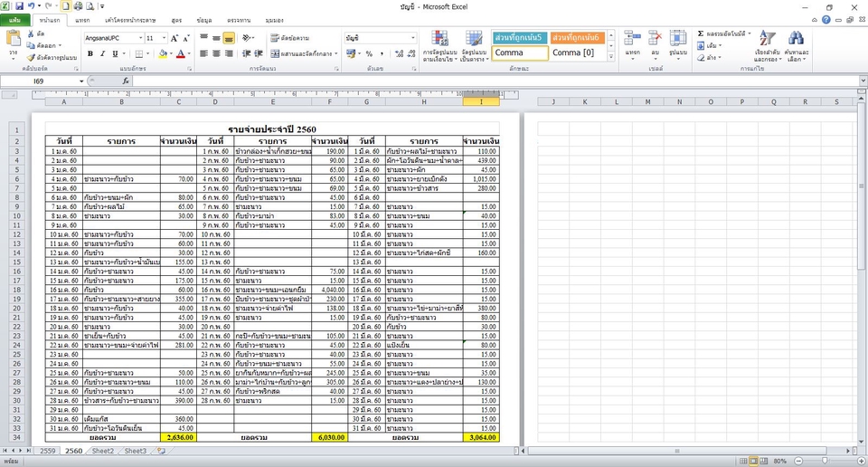Toggle italic formatting

[x=102, y=53]
